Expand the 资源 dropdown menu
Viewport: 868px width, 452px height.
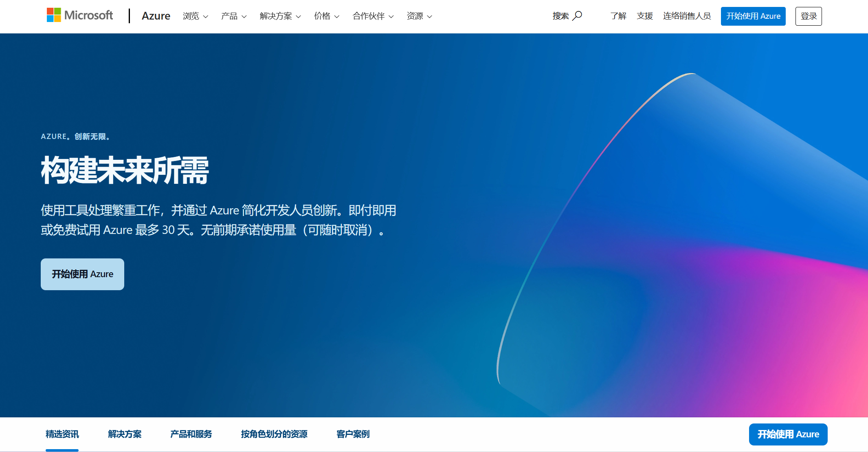click(x=419, y=16)
